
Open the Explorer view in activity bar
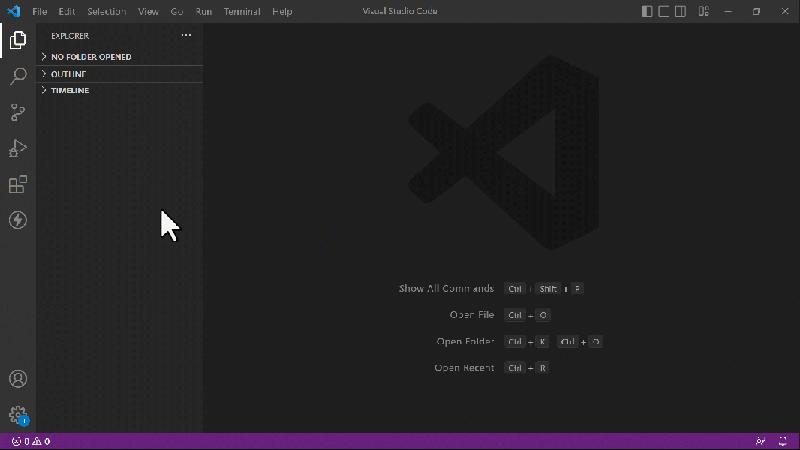[18, 40]
